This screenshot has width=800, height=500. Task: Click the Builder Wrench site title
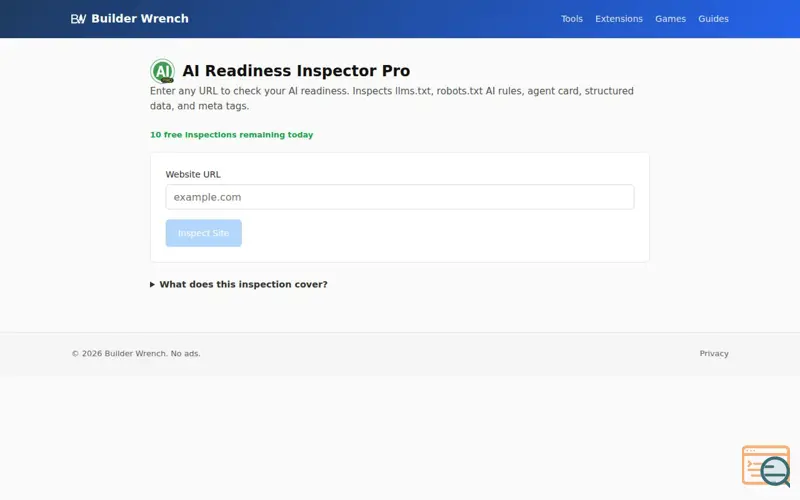click(x=140, y=19)
